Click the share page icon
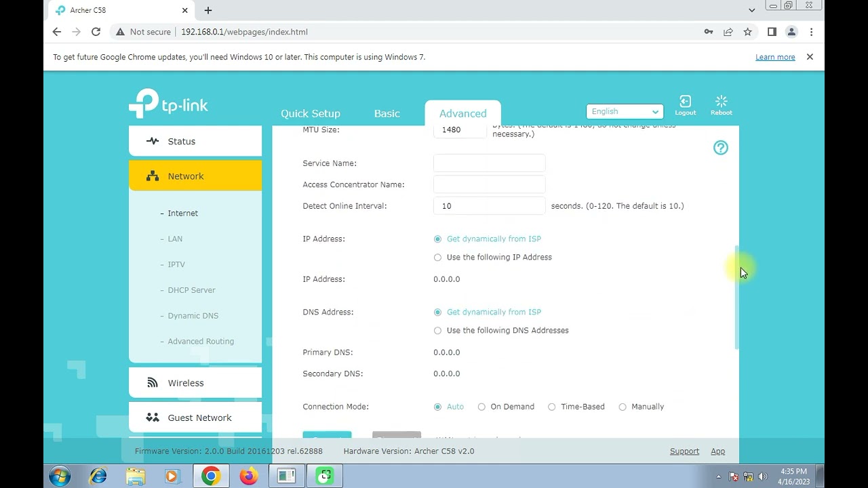 tap(728, 32)
